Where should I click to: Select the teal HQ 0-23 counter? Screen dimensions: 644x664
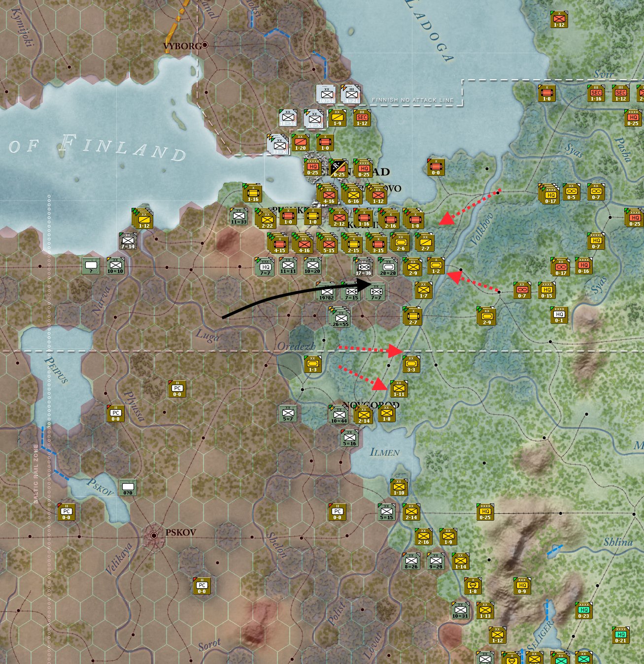click(583, 610)
